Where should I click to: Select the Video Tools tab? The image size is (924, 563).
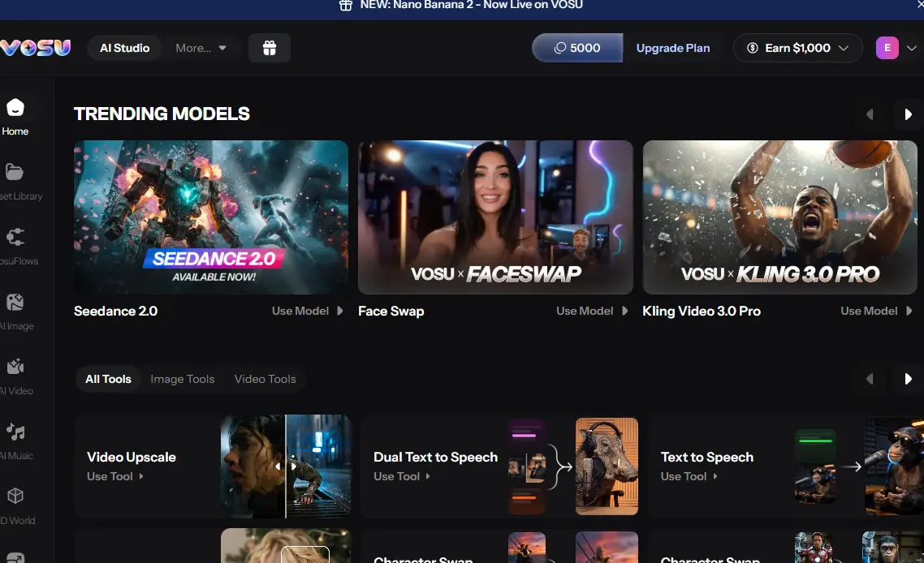(x=266, y=380)
